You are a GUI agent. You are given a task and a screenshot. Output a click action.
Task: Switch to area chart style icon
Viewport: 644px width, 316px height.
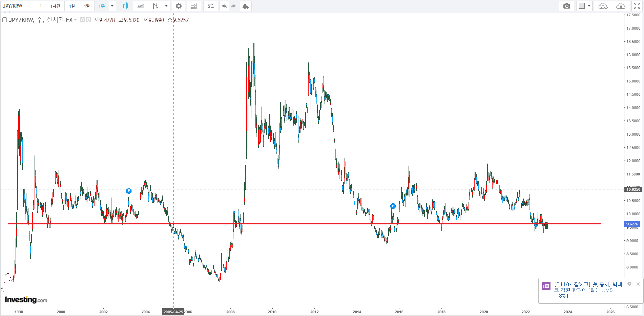[140, 6]
